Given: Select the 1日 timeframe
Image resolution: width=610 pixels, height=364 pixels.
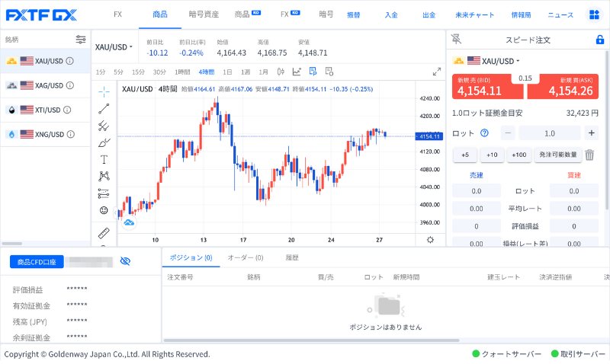Looking at the screenshot, I should (227, 72).
